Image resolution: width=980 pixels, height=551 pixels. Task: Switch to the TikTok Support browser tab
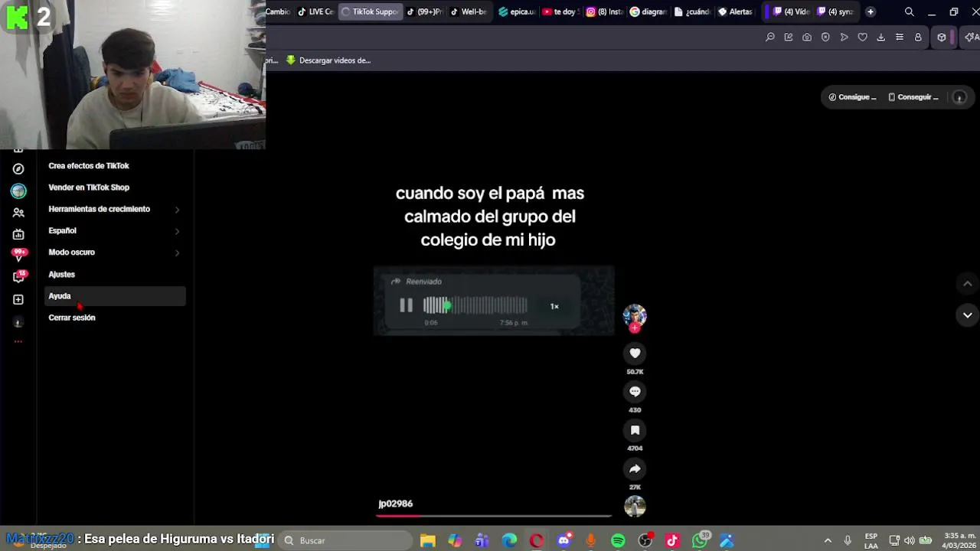pos(371,11)
